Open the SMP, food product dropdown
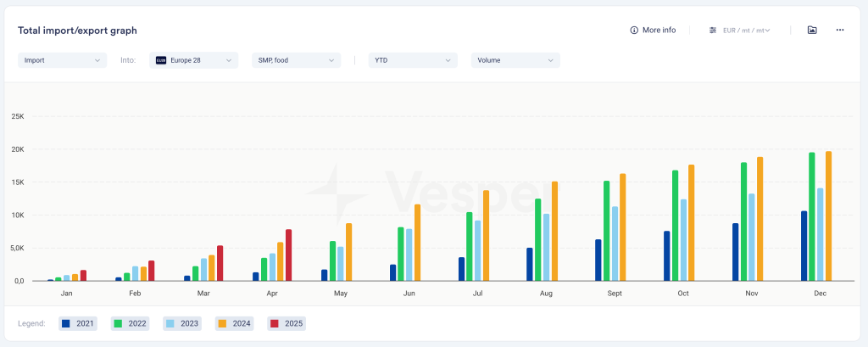This screenshot has height=347, width=868. pyautogui.click(x=296, y=60)
